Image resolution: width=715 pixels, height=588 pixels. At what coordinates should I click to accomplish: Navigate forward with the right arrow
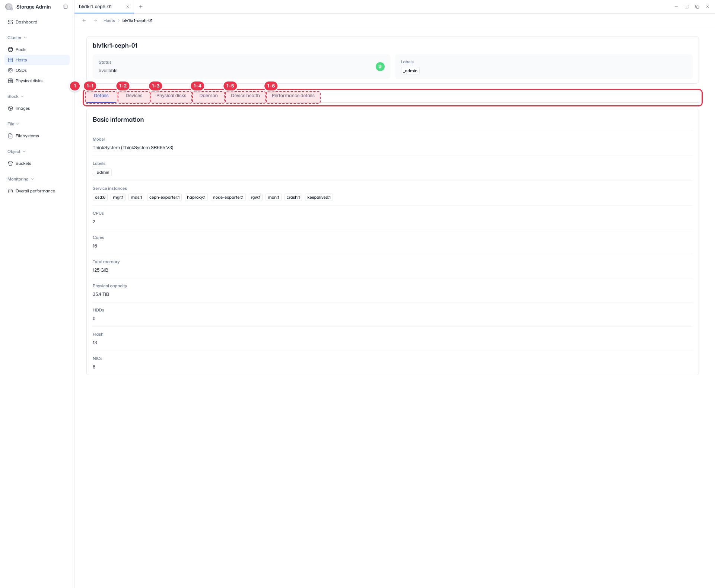point(95,20)
